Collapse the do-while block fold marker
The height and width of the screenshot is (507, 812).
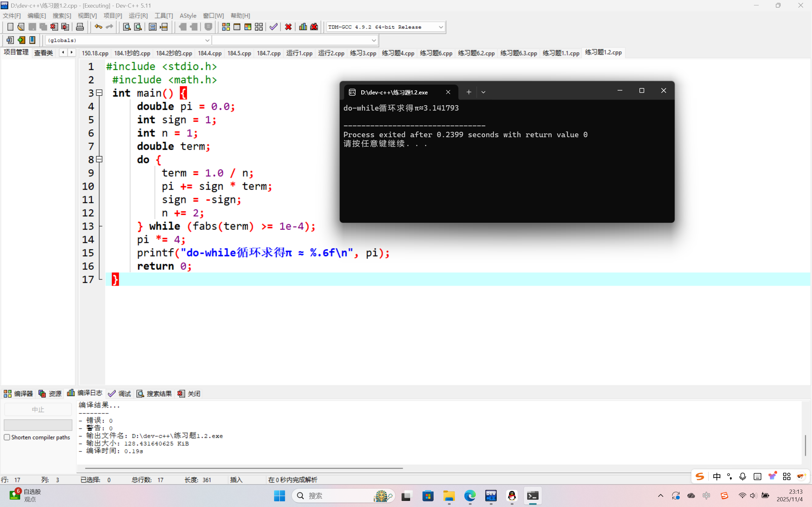(x=99, y=159)
